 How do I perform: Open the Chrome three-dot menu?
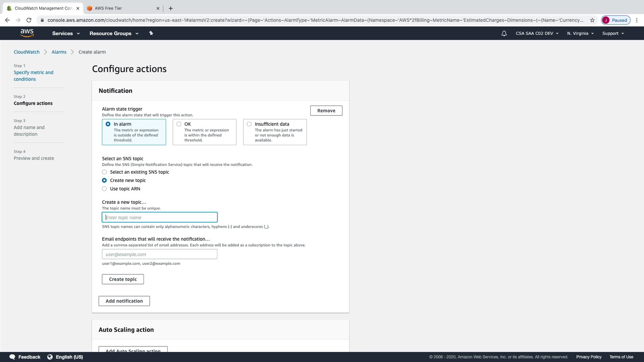pyautogui.click(x=637, y=20)
